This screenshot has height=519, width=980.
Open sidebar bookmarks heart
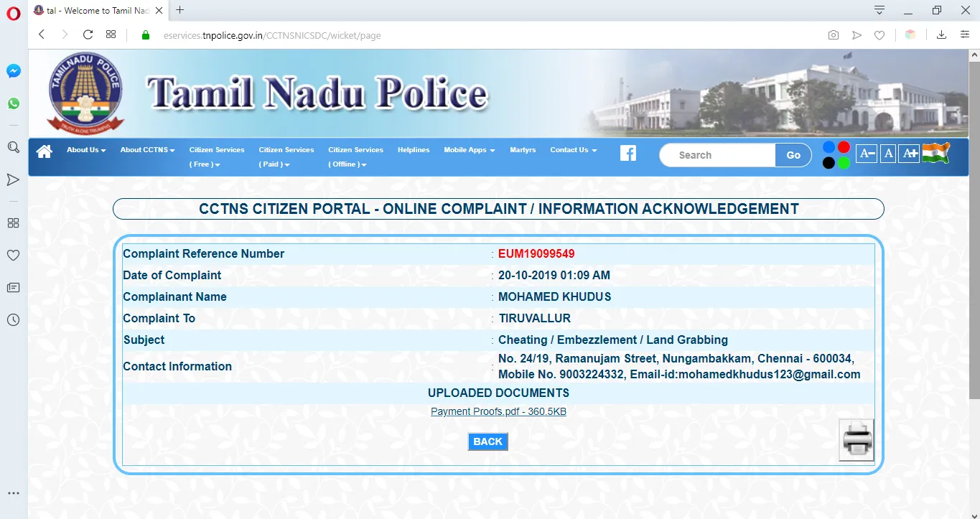[13, 255]
